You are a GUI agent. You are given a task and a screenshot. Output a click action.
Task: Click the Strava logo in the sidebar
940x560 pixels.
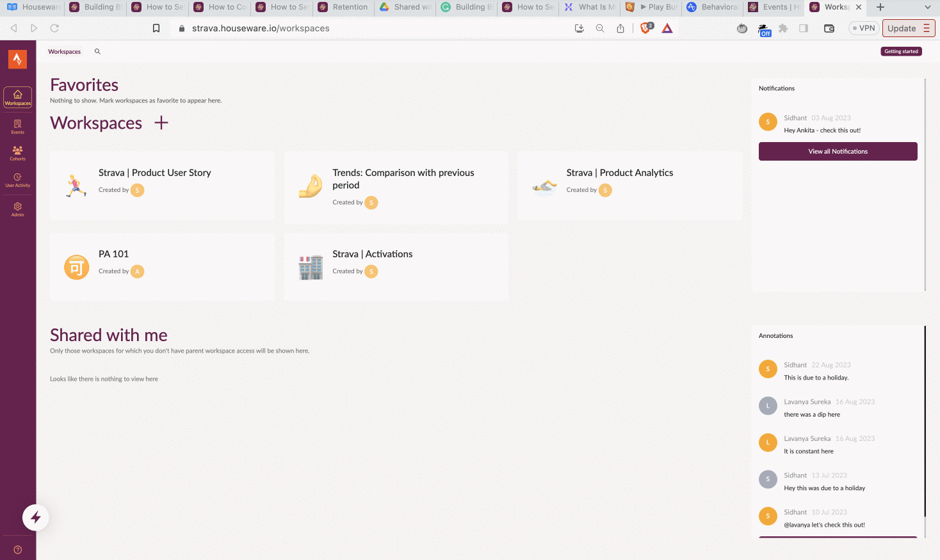point(17,59)
